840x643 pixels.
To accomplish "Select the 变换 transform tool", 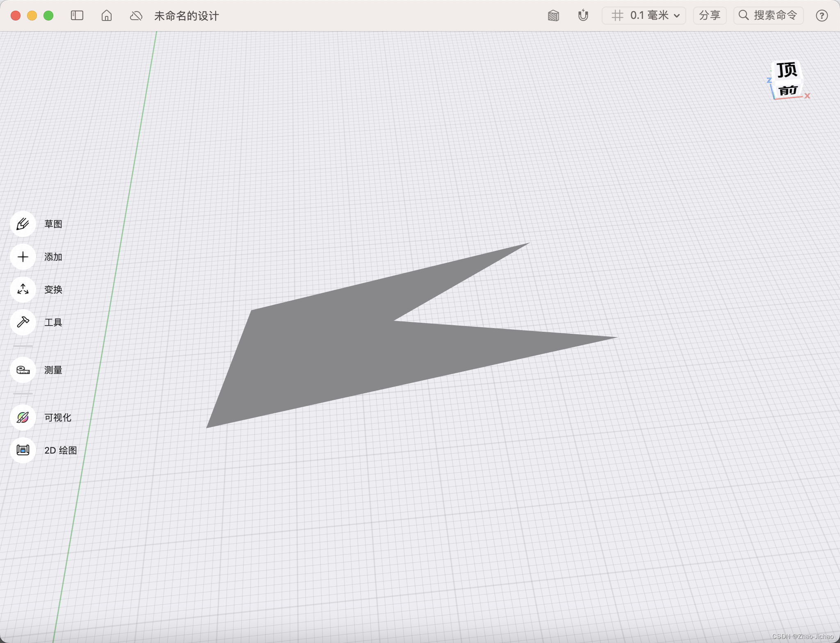I will point(23,290).
